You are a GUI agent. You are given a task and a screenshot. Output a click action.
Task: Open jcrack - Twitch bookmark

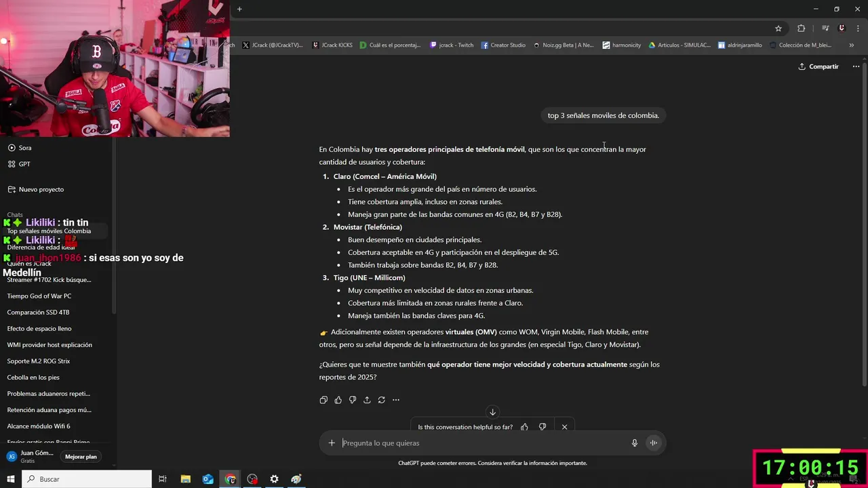pyautogui.click(x=452, y=45)
